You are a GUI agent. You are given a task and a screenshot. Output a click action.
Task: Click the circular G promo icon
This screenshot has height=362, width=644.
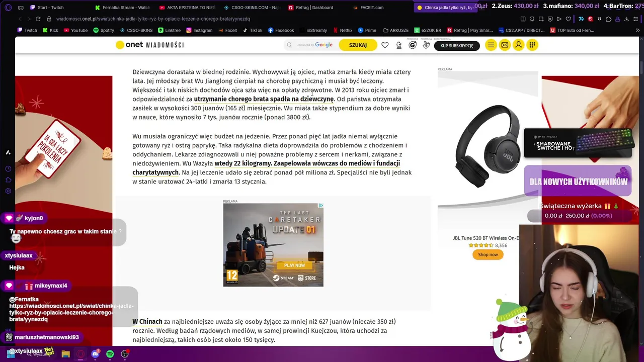[x=413, y=45]
